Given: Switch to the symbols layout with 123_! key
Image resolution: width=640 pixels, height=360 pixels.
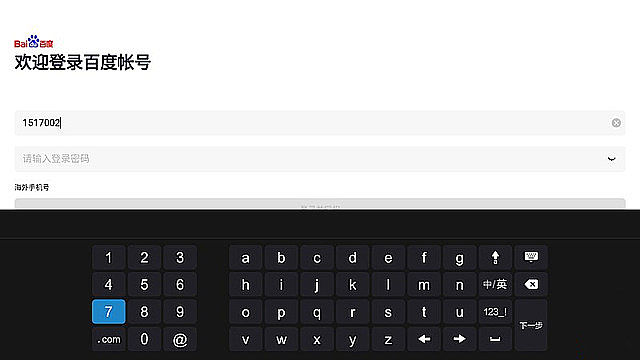Looking at the screenshot, I should (495, 312).
